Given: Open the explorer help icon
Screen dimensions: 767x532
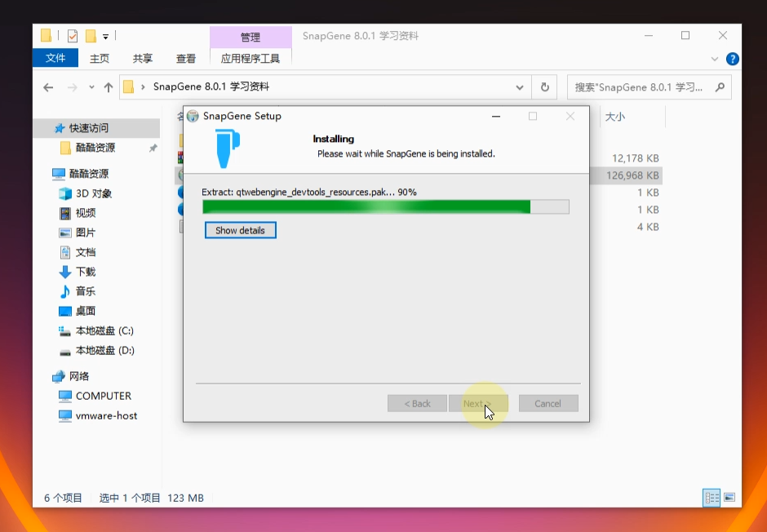Looking at the screenshot, I should coord(733,59).
